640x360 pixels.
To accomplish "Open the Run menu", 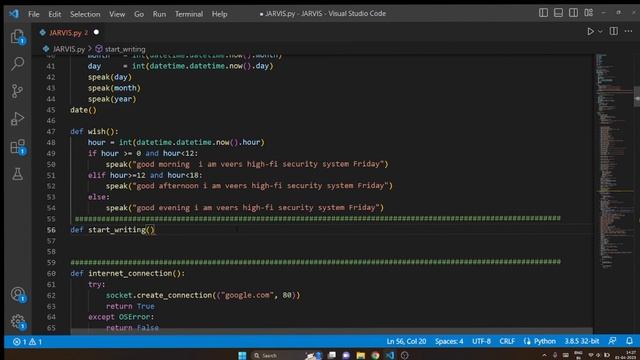I will (x=159, y=14).
